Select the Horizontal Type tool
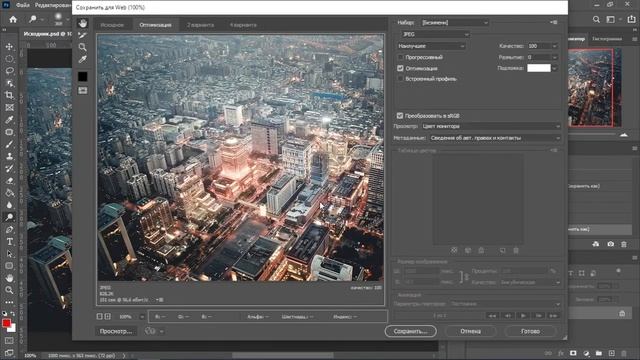 pyautogui.click(x=9, y=242)
